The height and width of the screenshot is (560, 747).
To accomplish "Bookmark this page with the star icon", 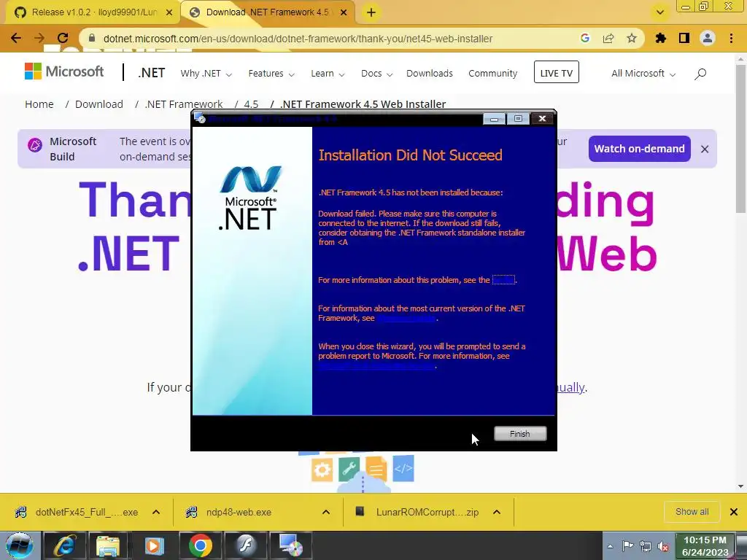I will point(632,38).
